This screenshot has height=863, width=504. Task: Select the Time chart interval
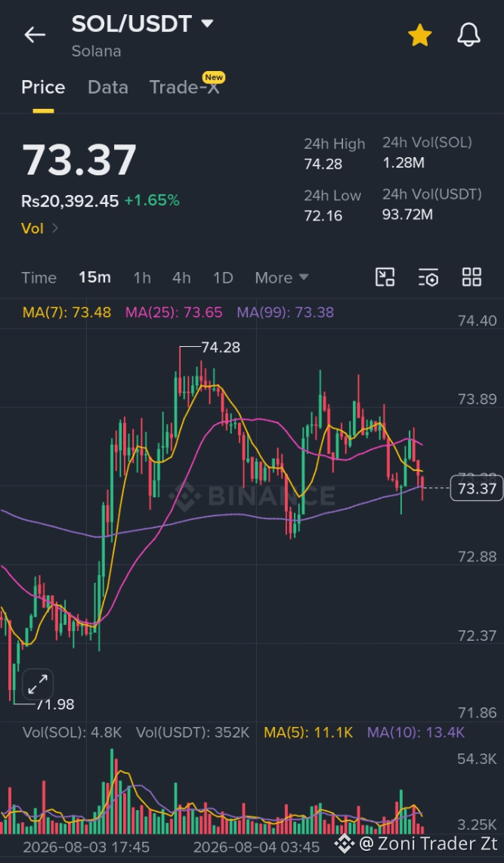[39, 278]
